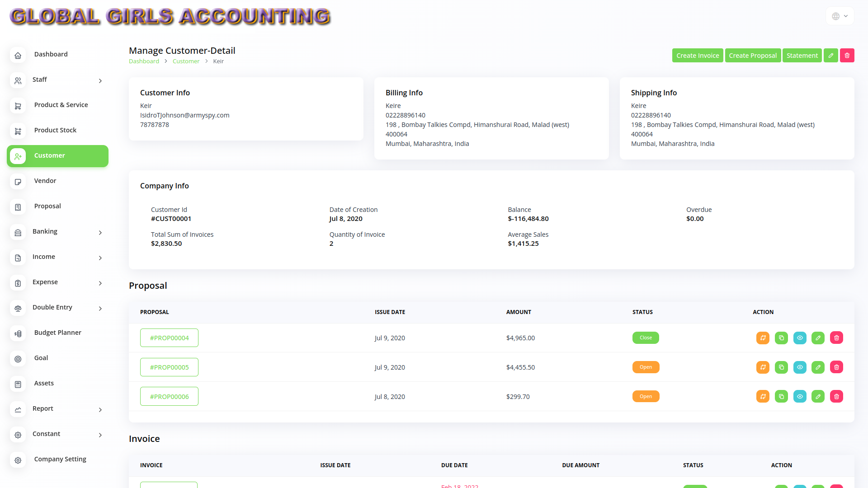Click the Expense clipboard icon
The width and height of the screenshot is (868, 488).
tap(18, 283)
